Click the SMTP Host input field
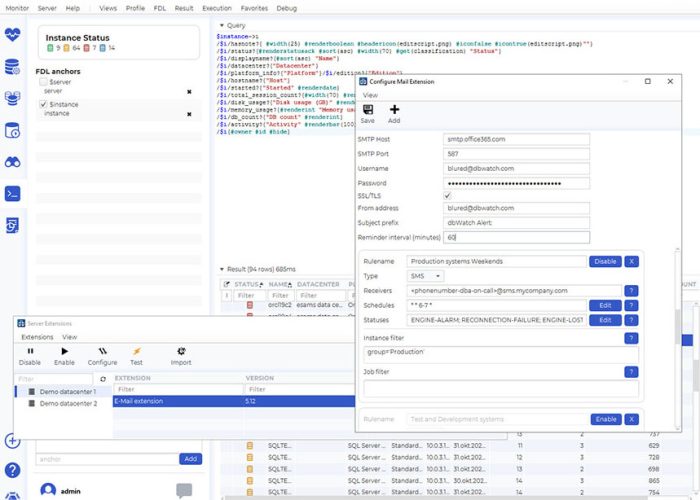 point(516,139)
